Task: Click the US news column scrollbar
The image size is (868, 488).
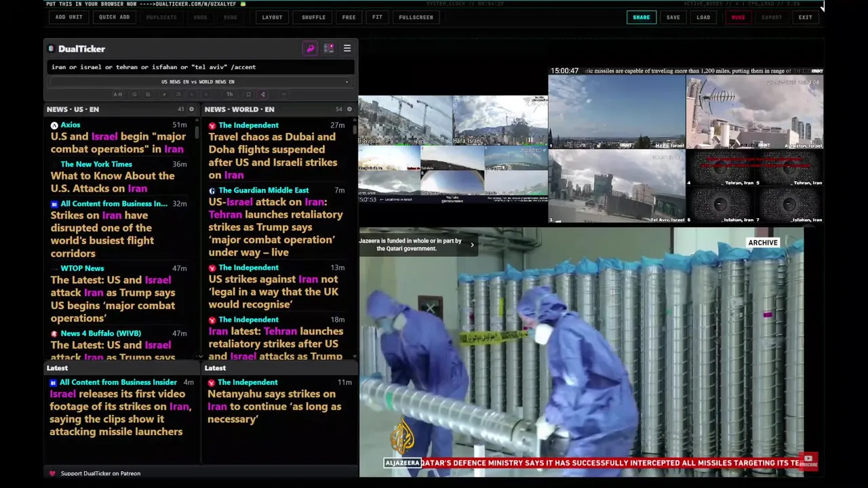Action: pos(197,132)
